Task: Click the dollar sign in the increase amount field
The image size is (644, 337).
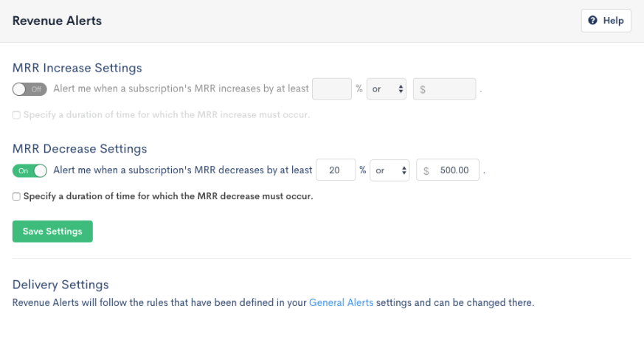Action: click(x=423, y=89)
